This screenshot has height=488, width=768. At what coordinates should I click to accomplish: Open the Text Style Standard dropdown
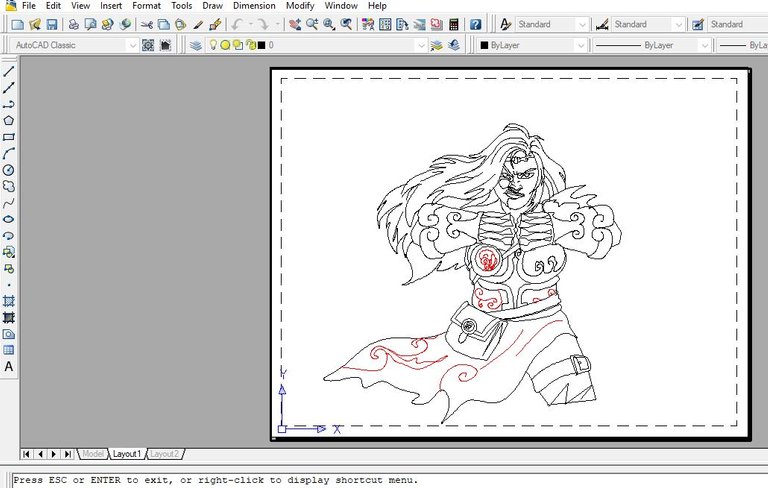[582, 24]
